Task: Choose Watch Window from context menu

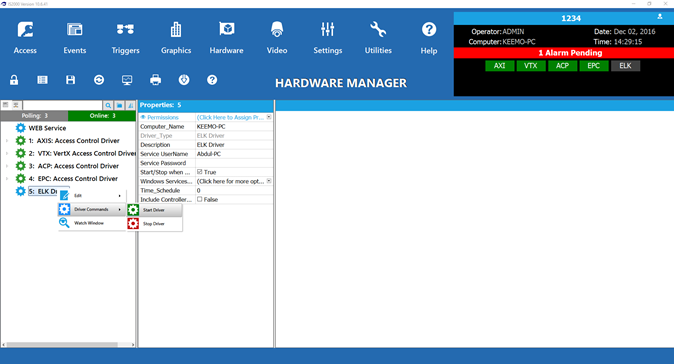Action: click(x=92, y=223)
